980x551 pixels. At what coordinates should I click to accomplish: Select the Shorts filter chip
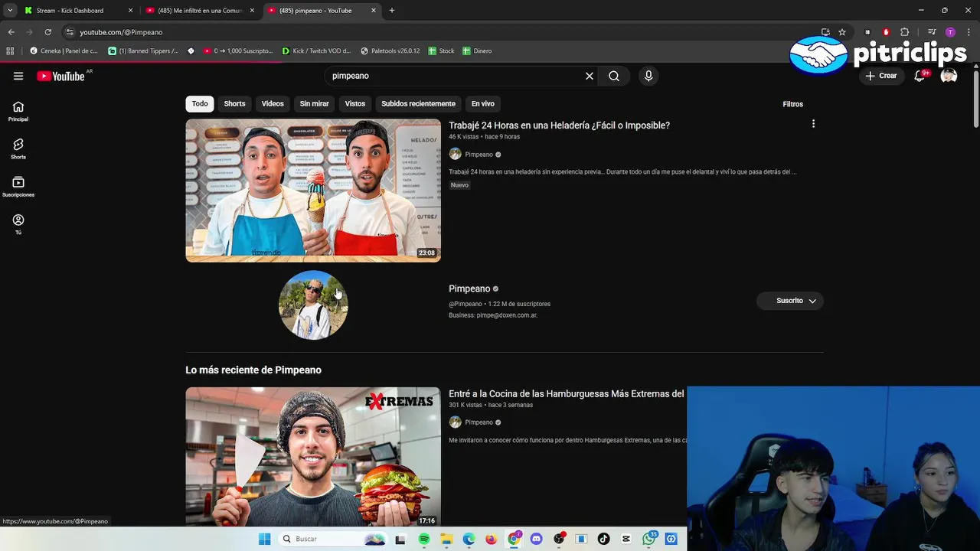tap(234, 104)
